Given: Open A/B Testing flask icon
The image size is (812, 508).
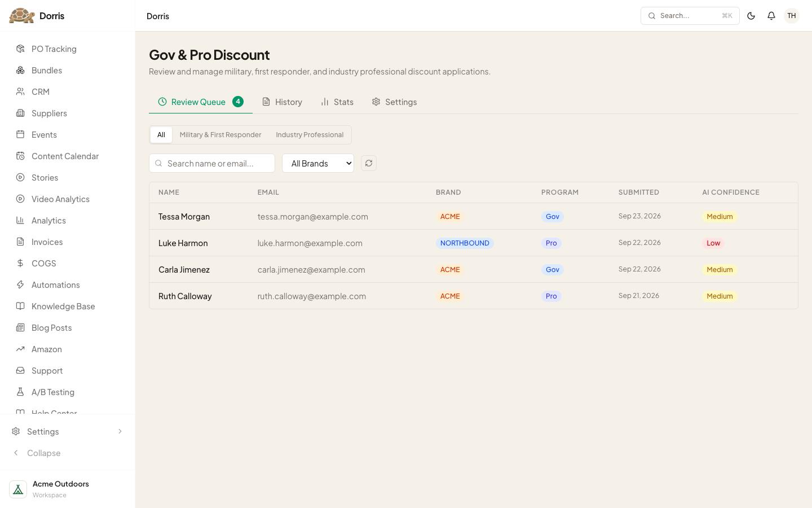Looking at the screenshot, I should pos(20,392).
